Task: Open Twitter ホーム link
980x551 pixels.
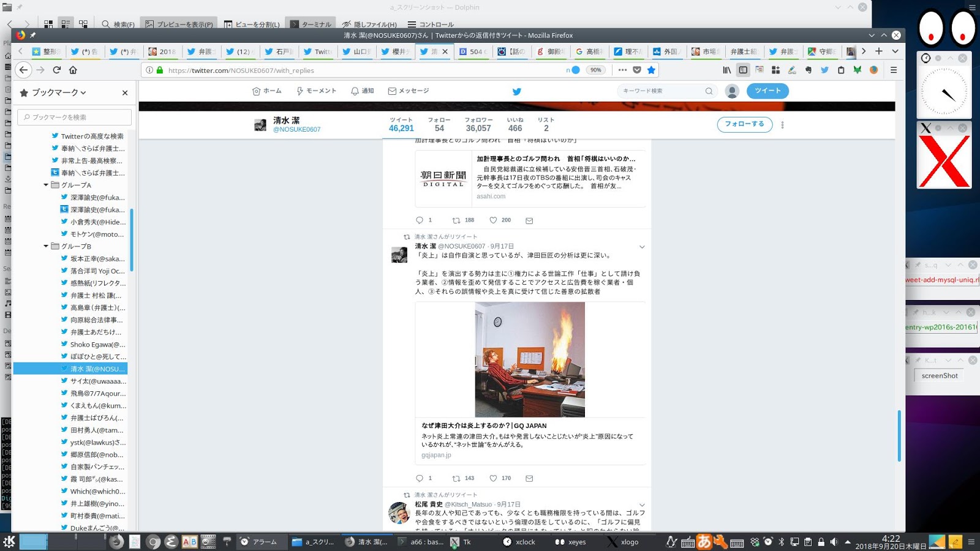Action: click(x=267, y=91)
